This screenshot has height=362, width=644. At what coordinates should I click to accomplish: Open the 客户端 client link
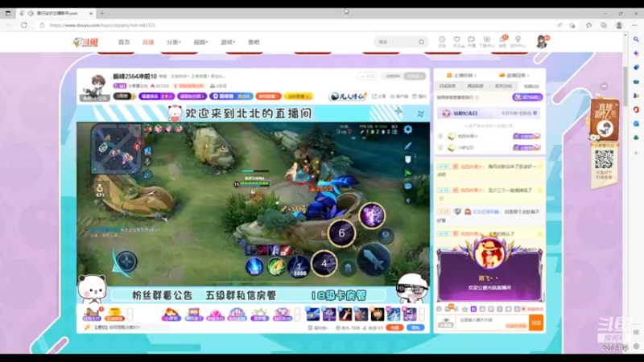pyautogui.click(x=399, y=97)
